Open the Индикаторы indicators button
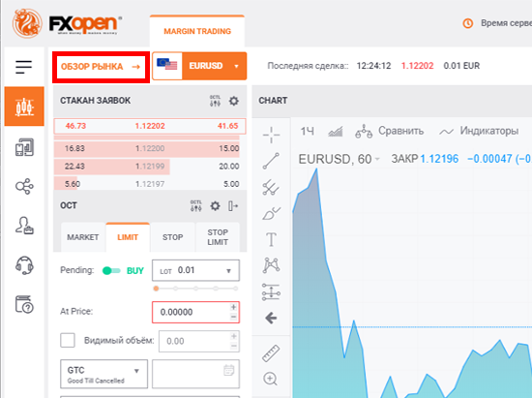This screenshot has height=398, width=532. point(479,131)
